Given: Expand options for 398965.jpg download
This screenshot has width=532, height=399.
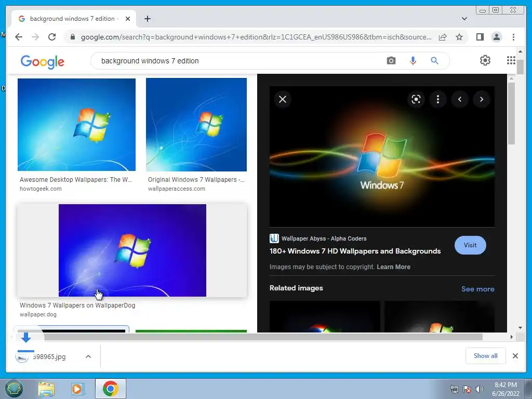Looking at the screenshot, I should pos(88,356).
